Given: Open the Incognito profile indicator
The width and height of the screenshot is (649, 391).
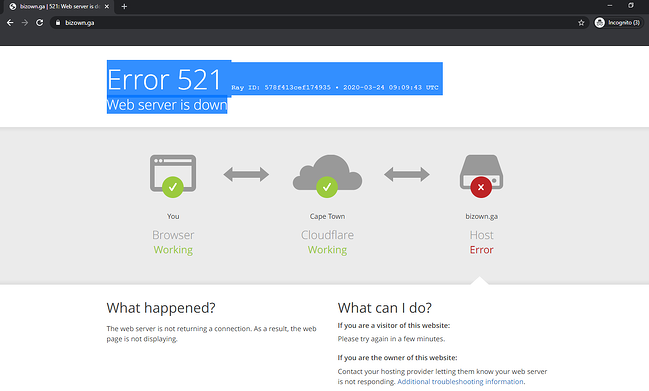Looking at the screenshot, I should (618, 23).
